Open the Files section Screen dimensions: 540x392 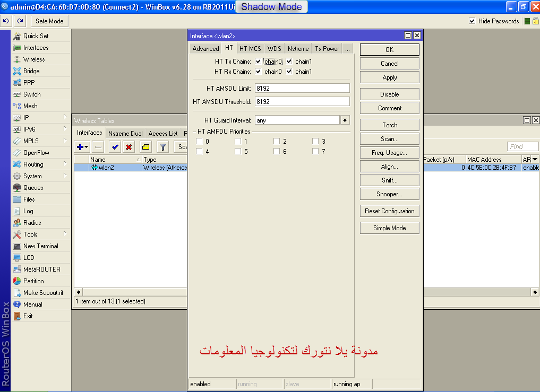pos(29,199)
